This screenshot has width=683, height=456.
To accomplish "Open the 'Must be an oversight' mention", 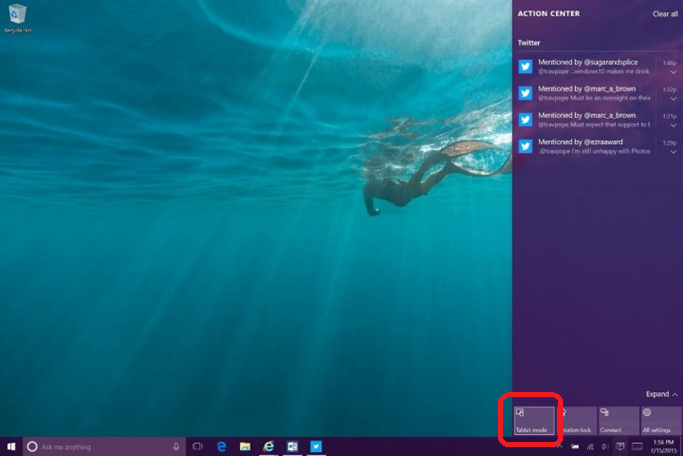I will coord(597,93).
